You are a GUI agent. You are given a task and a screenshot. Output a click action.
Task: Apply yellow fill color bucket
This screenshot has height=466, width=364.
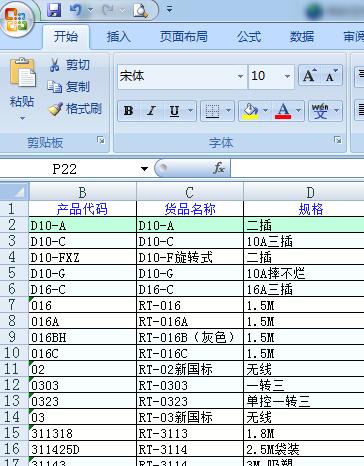250,111
